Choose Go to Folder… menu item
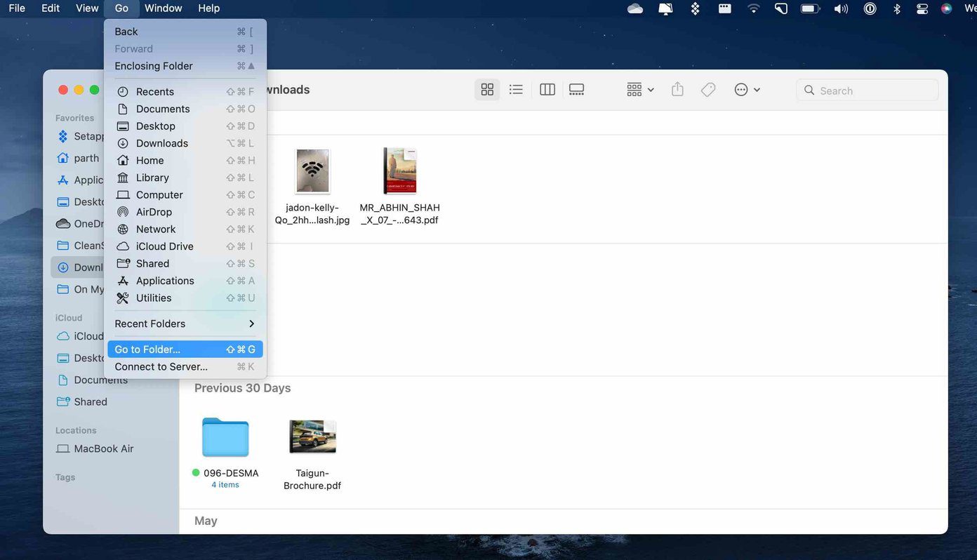Viewport: 977px width, 560px height. point(185,349)
